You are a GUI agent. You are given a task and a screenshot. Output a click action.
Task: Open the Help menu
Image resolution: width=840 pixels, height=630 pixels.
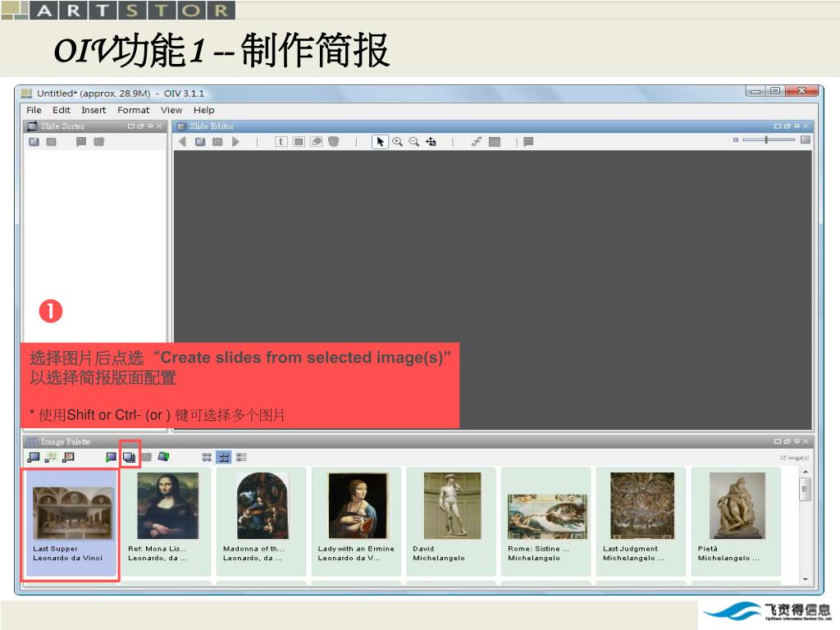(x=204, y=110)
